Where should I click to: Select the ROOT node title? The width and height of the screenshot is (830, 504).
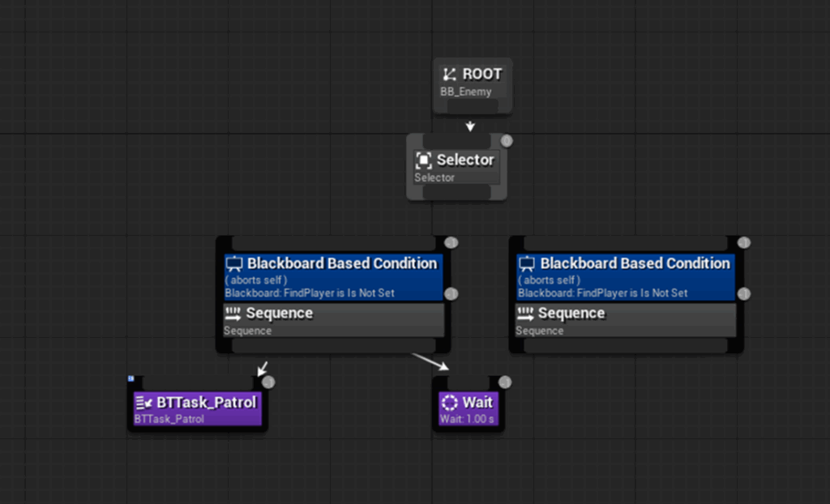[482, 75]
